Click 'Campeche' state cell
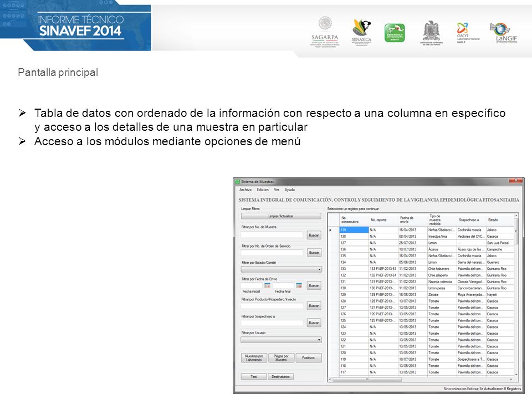 pyautogui.click(x=500, y=249)
